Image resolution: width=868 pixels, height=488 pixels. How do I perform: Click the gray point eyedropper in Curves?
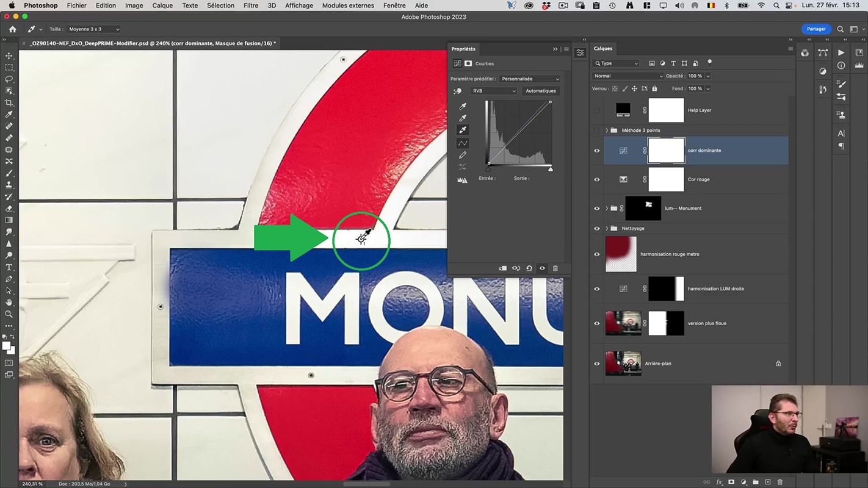(463, 118)
